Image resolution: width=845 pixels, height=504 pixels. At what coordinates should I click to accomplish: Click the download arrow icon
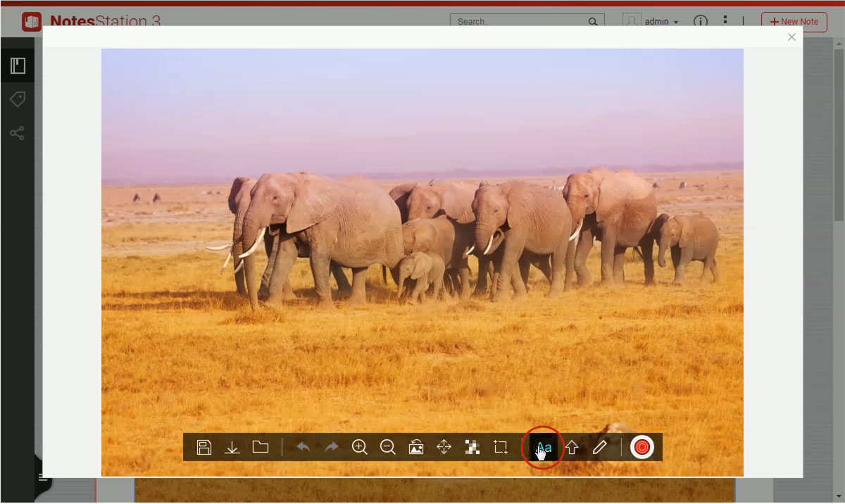click(232, 447)
